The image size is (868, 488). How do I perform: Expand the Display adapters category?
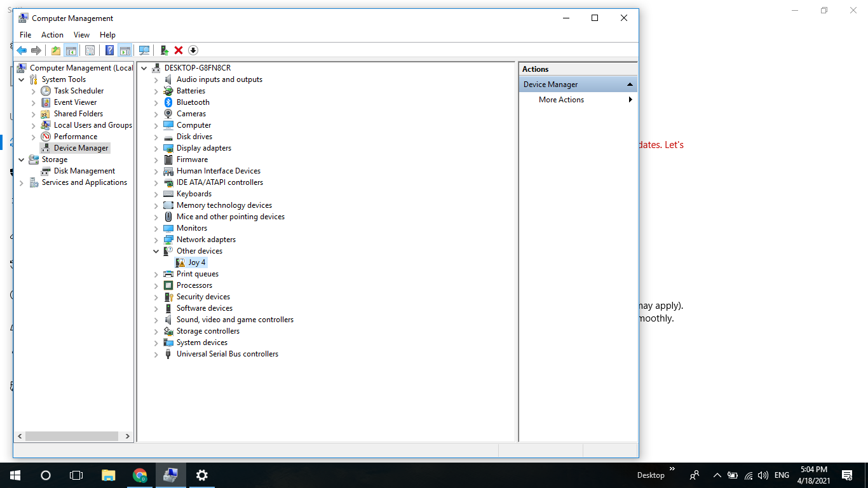click(156, 148)
